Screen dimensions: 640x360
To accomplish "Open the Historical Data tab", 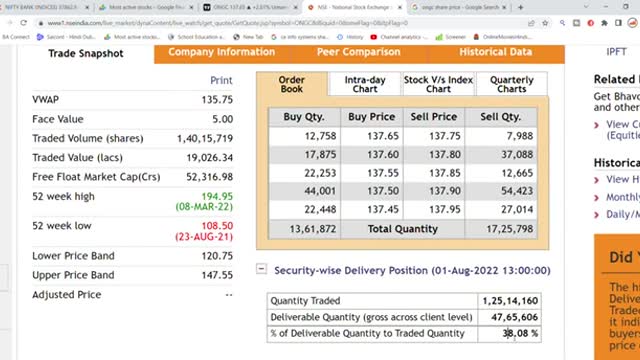I will [496, 52].
